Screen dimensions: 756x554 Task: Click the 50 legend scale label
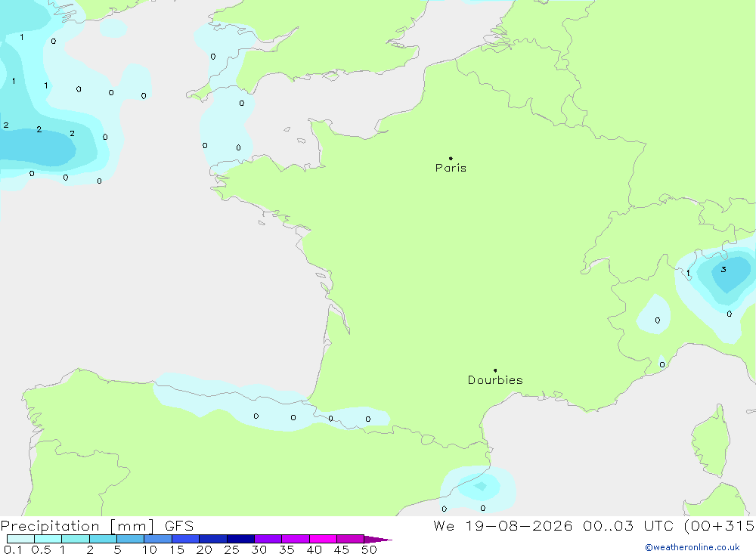coord(369,549)
